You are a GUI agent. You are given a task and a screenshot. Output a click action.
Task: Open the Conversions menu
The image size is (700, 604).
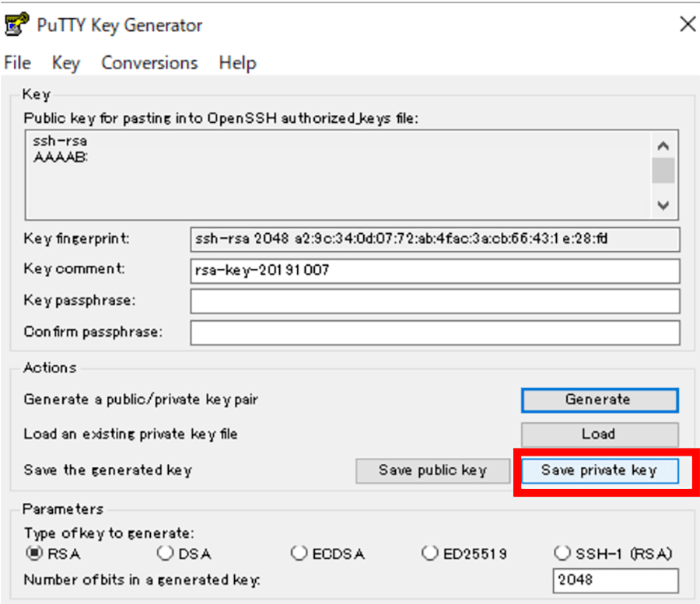(149, 63)
